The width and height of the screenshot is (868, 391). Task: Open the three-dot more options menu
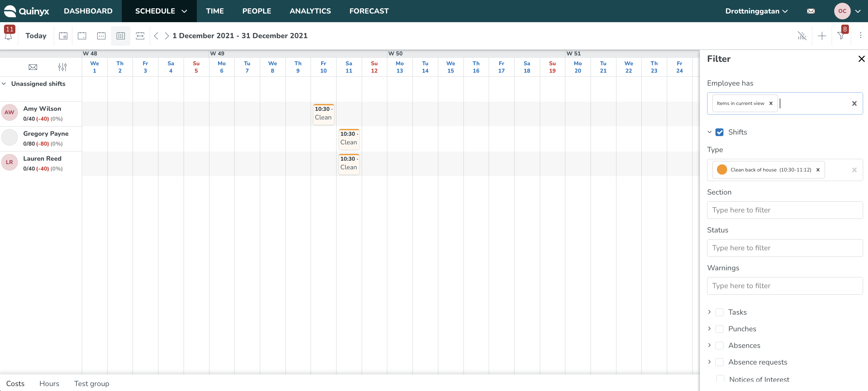click(861, 35)
